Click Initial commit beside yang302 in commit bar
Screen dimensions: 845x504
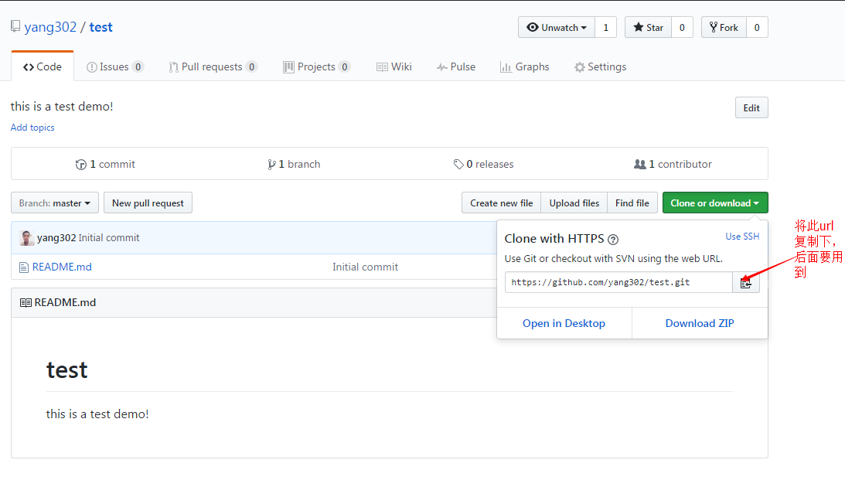click(x=109, y=238)
